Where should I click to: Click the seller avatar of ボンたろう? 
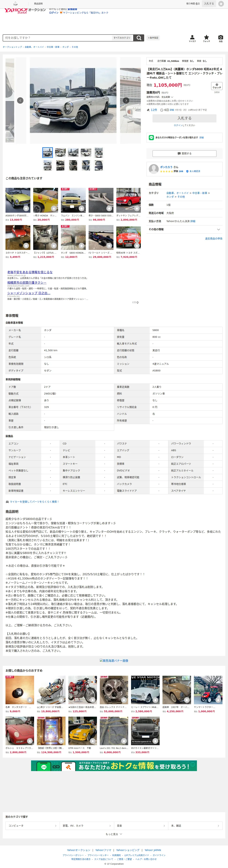(x=154, y=169)
